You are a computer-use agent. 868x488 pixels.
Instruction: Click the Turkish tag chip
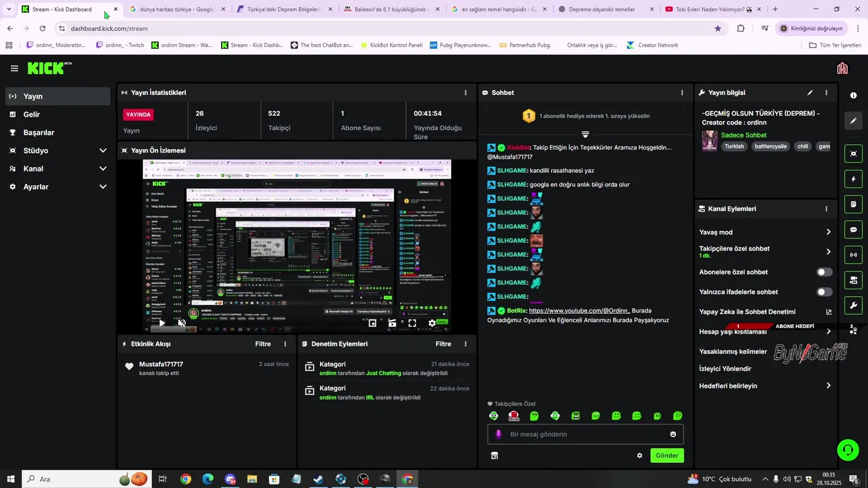(734, 146)
